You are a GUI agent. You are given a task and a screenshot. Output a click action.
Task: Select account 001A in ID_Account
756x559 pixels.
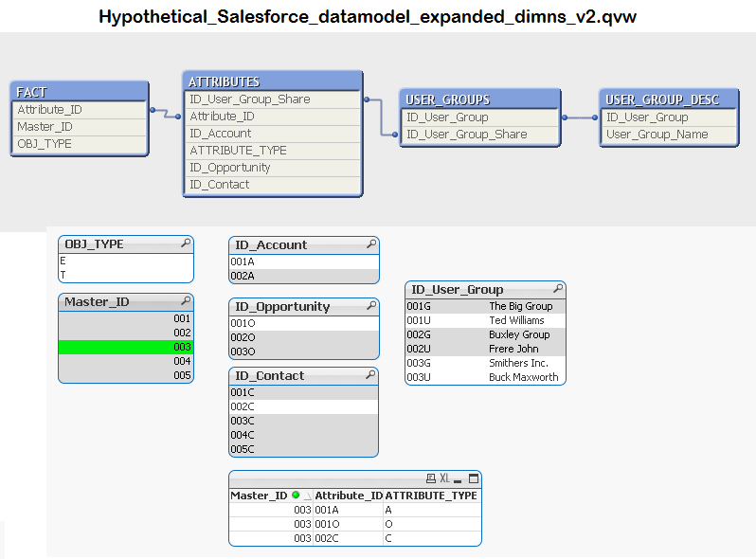click(304, 261)
